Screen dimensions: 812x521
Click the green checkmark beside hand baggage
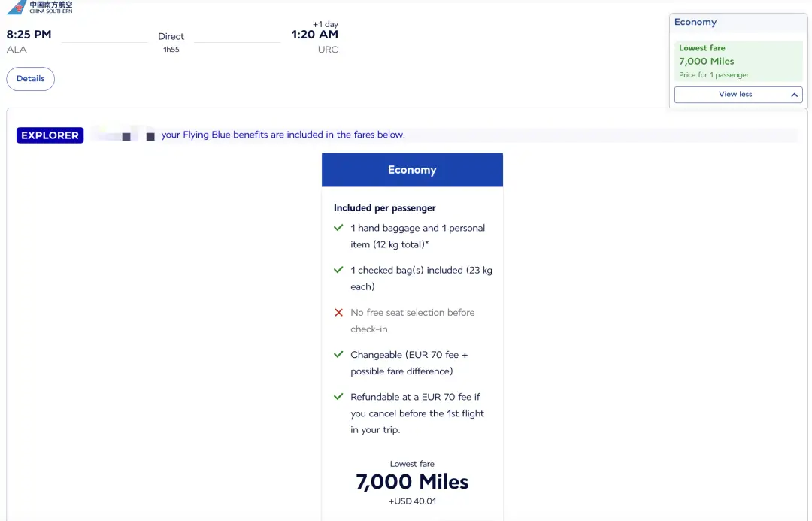point(338,228)
